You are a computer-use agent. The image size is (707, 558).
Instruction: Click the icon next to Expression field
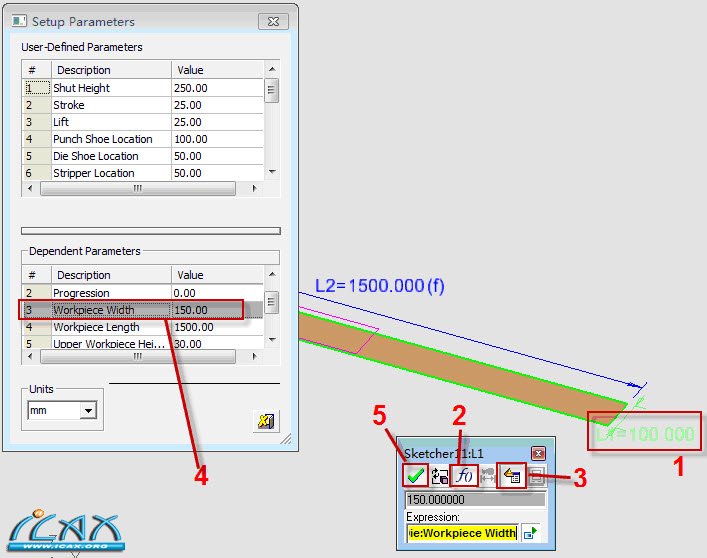530,533
